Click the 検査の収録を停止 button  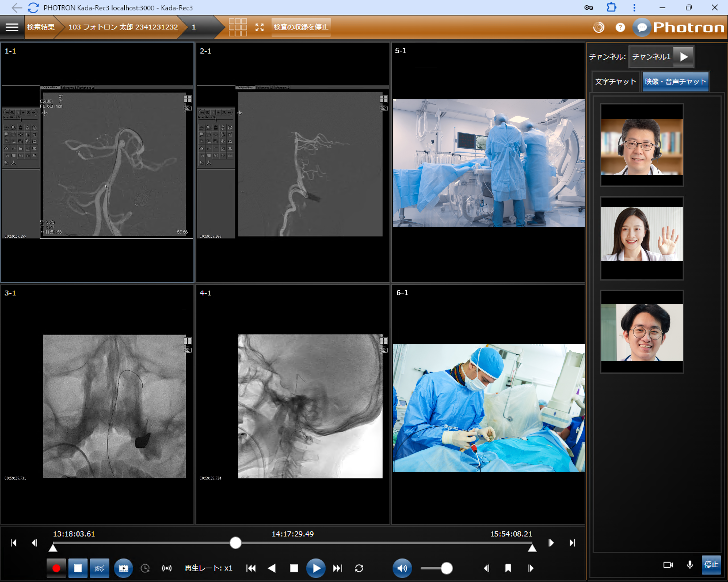click(x=300, y=27)
